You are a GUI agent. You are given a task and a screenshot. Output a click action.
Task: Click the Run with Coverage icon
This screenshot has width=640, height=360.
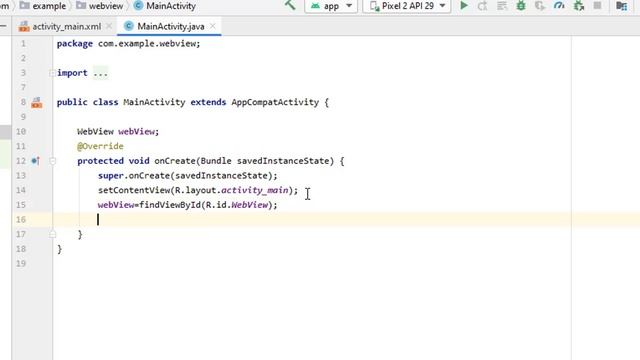pyautogui.click(x=540, y=6)
